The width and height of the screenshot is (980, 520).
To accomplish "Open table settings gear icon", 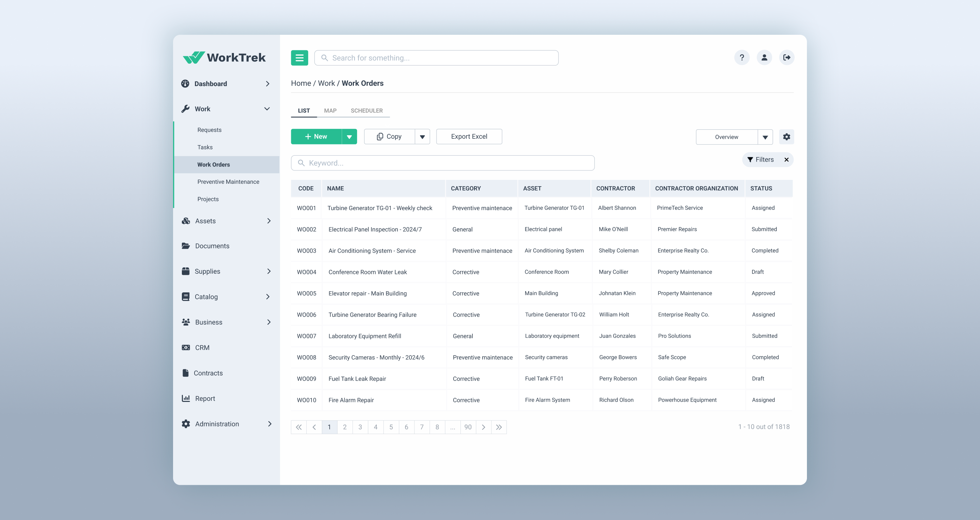I will [x=787, y=137].
